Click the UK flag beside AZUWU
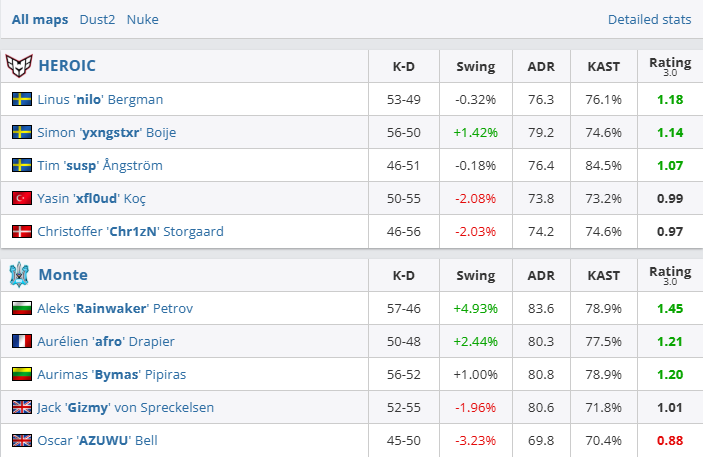Screen dimensions: 703x457 point(22,440)
